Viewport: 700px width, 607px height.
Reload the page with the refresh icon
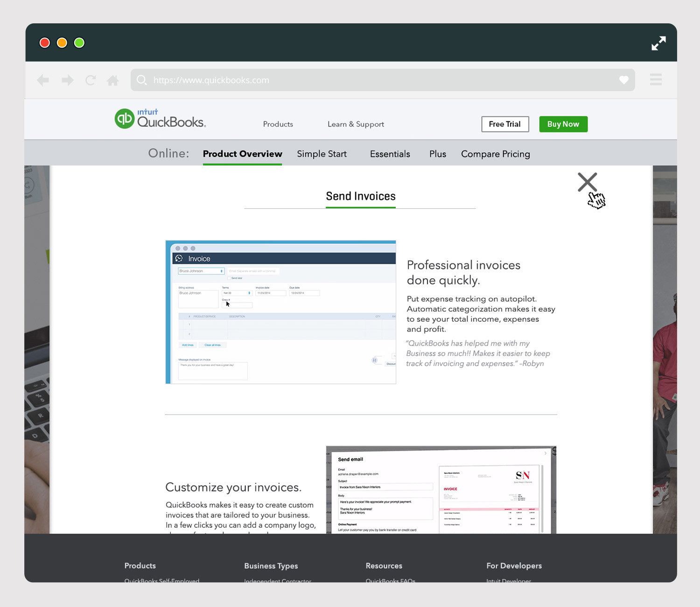(91, 80)
